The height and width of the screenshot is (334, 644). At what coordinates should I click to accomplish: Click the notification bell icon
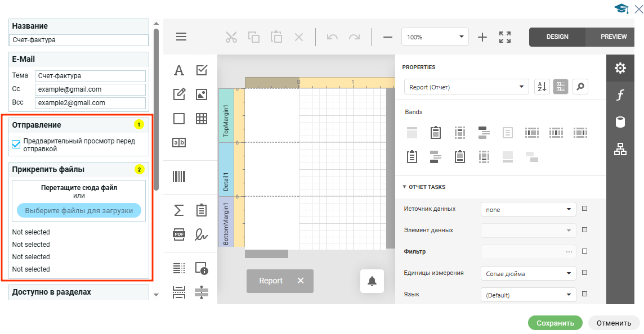[372, 281]
